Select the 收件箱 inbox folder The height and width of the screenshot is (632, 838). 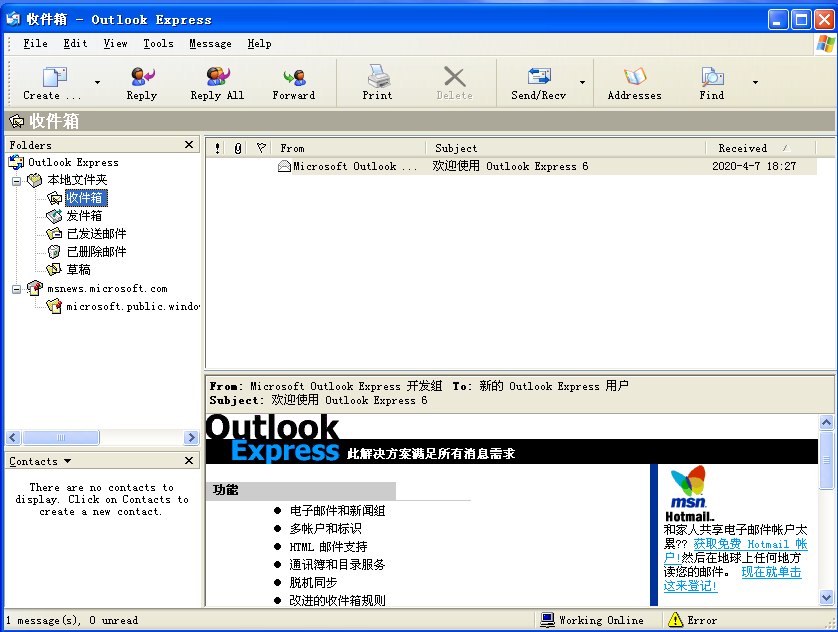(86, 198)
